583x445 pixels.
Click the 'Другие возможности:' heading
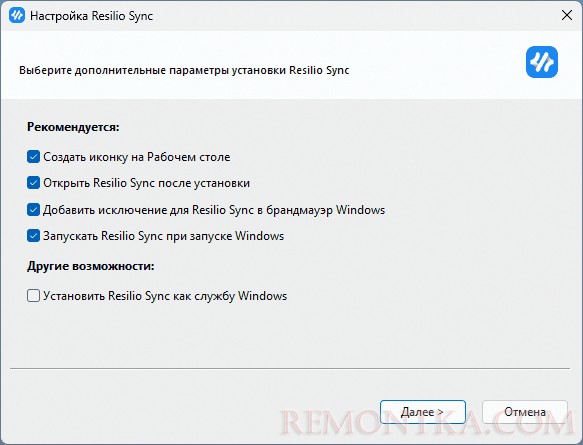[x=91, y=266]
